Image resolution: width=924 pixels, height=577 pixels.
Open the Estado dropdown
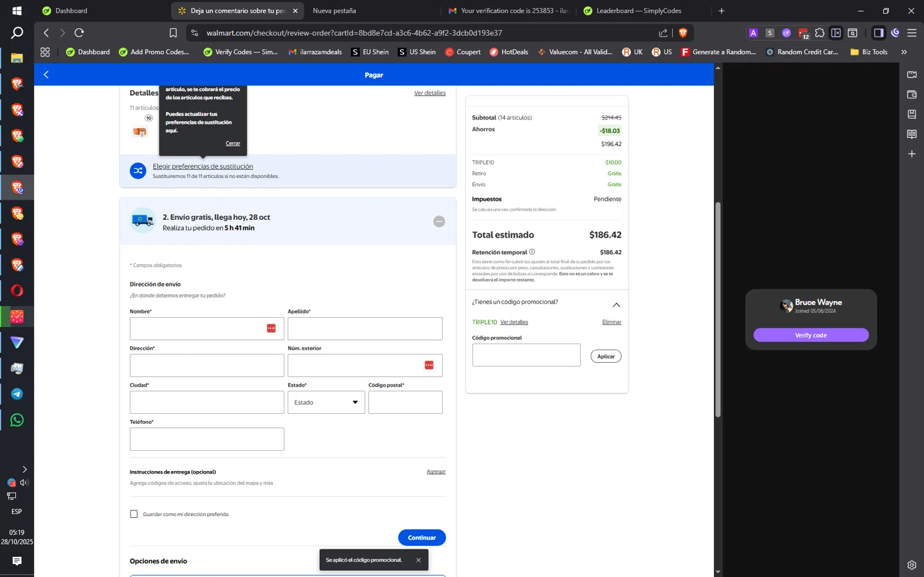point(326,402)
